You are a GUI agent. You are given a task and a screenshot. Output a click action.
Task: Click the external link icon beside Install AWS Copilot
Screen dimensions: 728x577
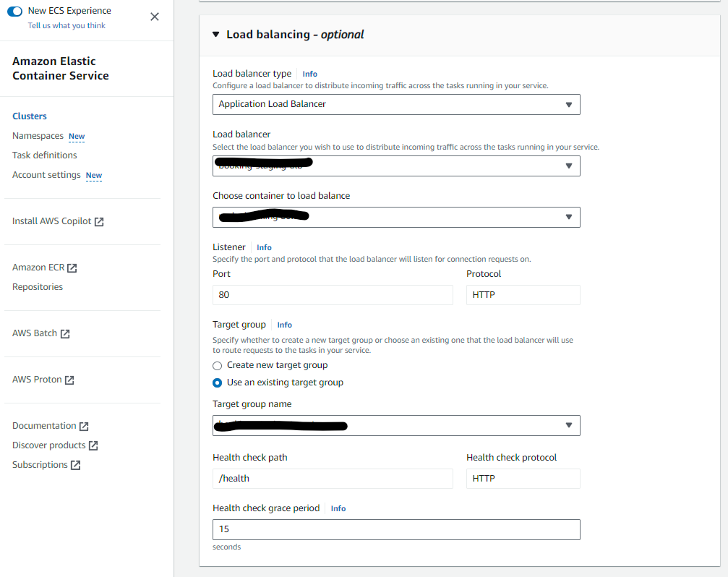pyautogui.click(x=99, y=222)
